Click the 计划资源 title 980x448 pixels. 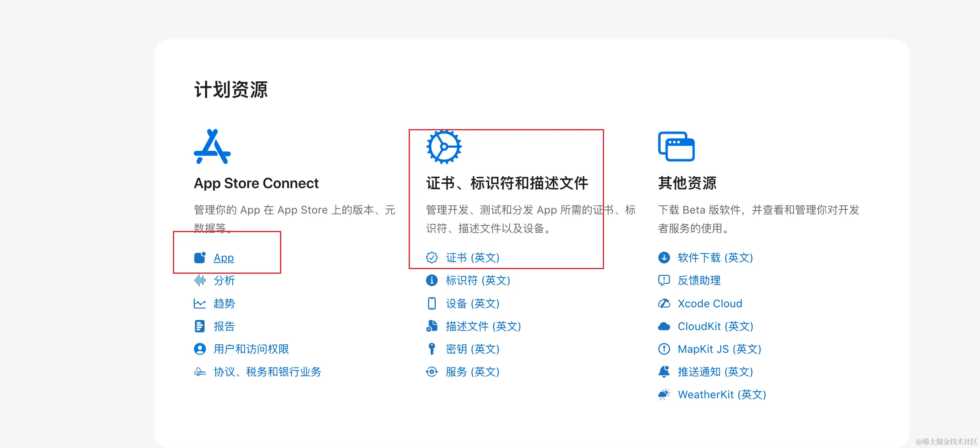pyautogui.click(x=231, y=90)
